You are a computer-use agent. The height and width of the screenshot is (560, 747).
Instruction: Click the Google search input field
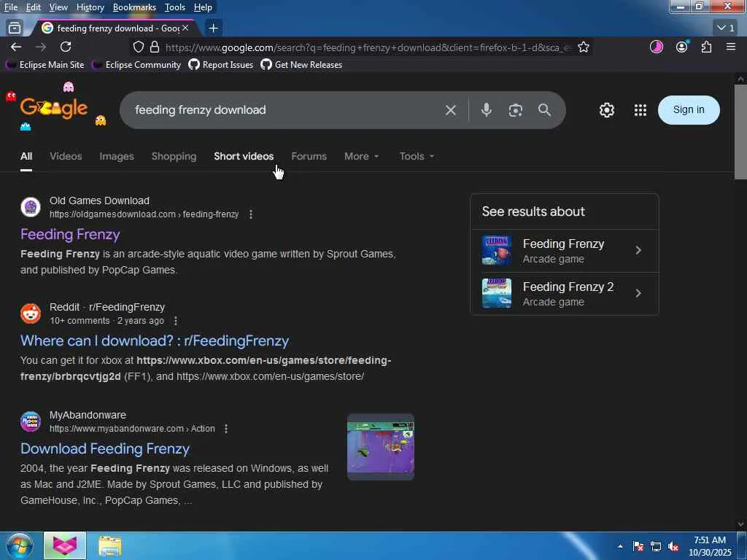coord(286,110)
